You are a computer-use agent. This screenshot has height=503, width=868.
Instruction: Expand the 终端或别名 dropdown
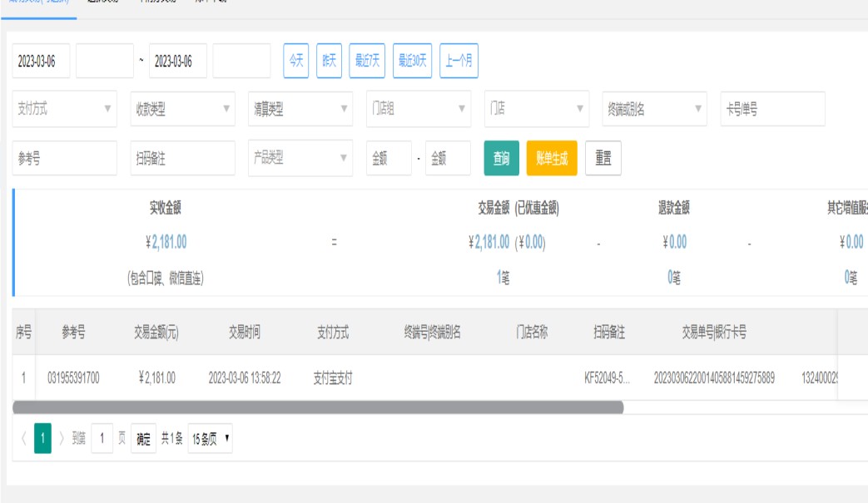pyautogui.click(x=654, y=109)
